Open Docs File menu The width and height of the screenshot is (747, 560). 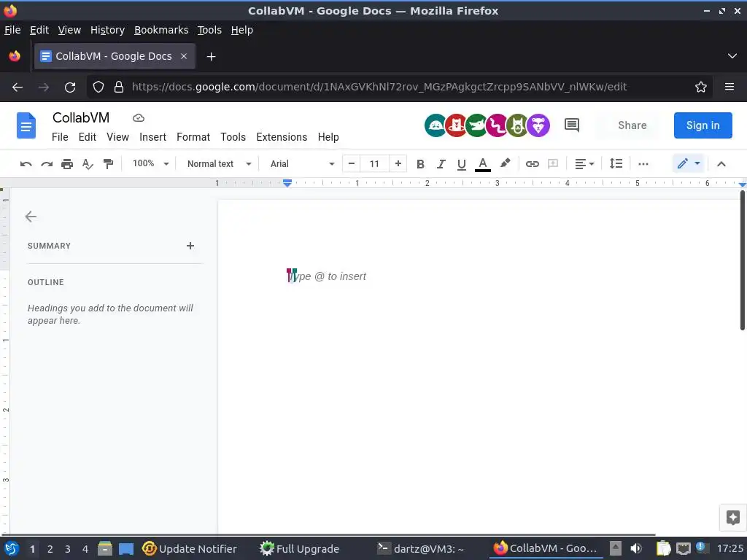(60, 137)
